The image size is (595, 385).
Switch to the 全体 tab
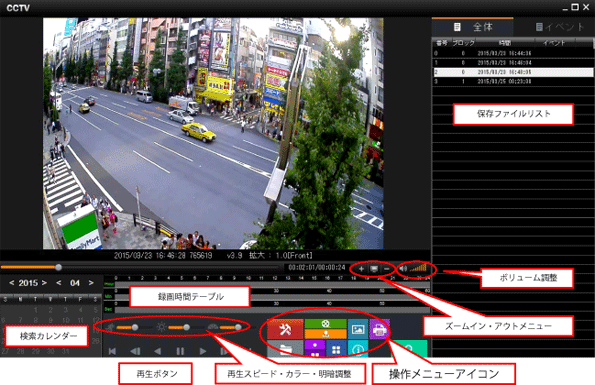[x=473, y=27]
